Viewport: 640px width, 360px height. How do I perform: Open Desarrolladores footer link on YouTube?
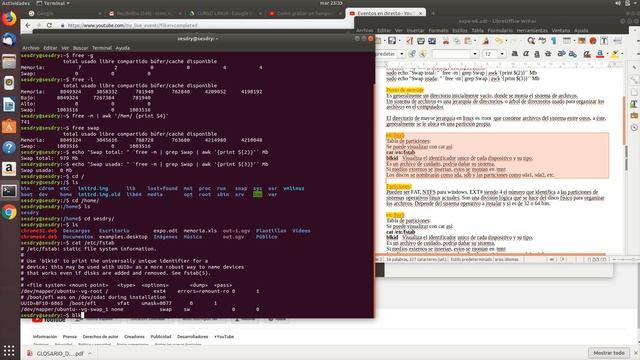tap(192, 337)
